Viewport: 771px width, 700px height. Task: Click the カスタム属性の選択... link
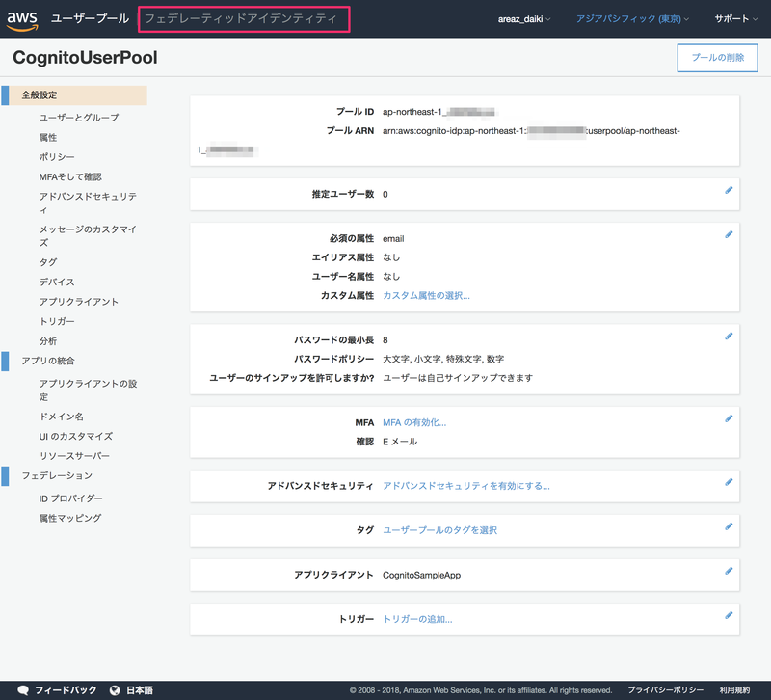click(426, 296)
